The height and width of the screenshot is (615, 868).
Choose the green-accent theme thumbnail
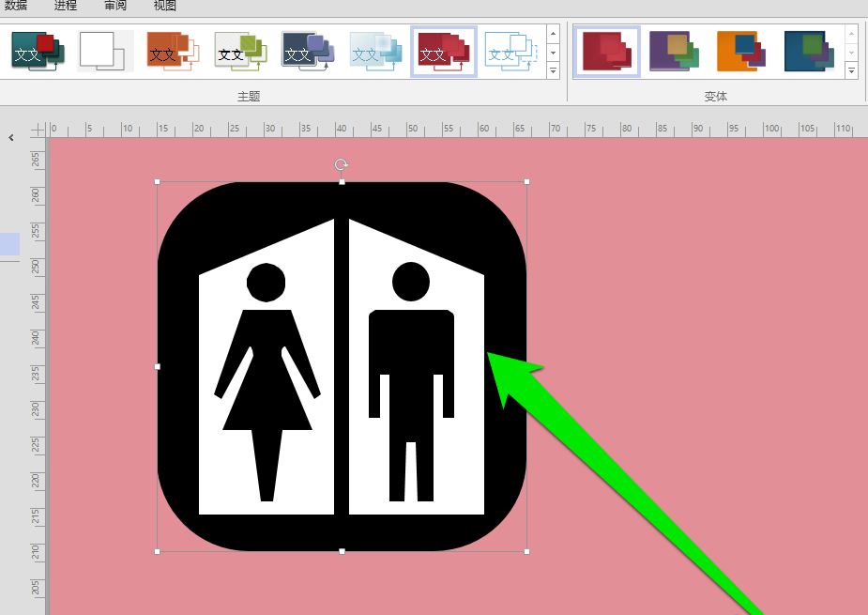click(x=238, y=52)
